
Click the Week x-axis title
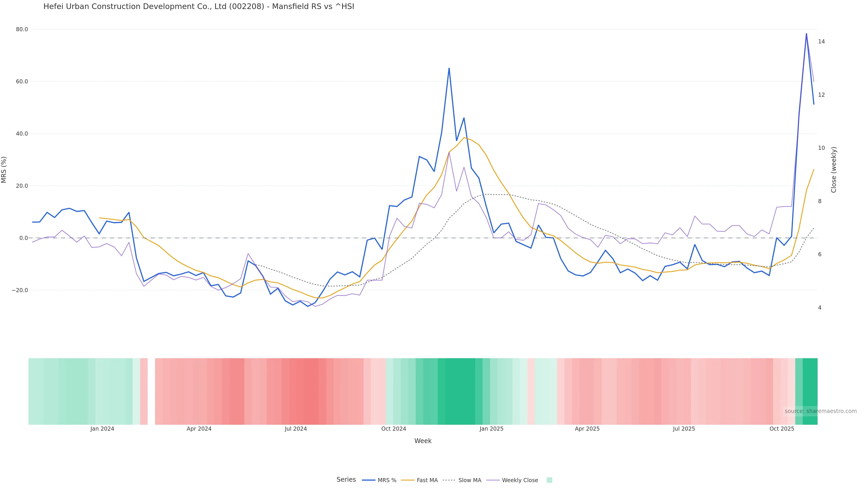tap(423, 441)
